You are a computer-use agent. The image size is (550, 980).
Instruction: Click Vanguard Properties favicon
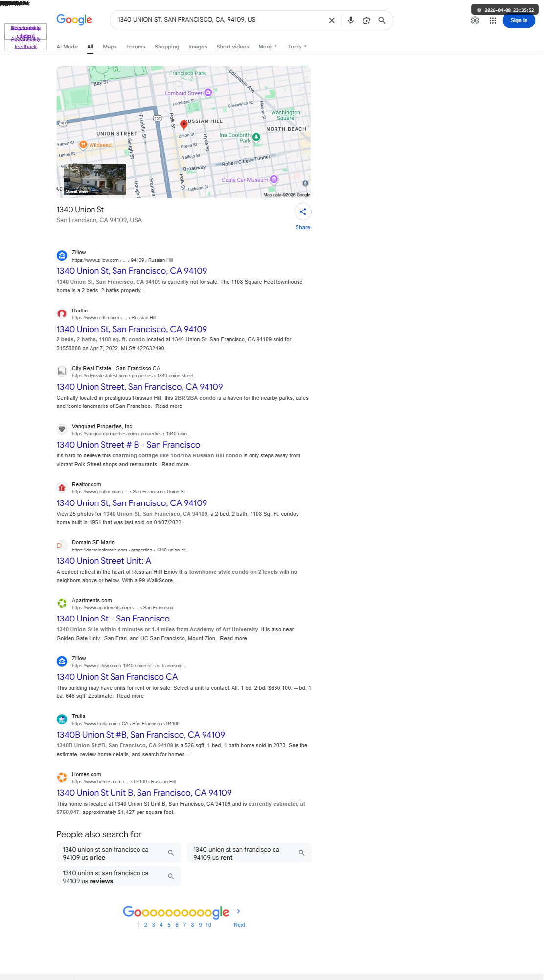coord(62,430)
